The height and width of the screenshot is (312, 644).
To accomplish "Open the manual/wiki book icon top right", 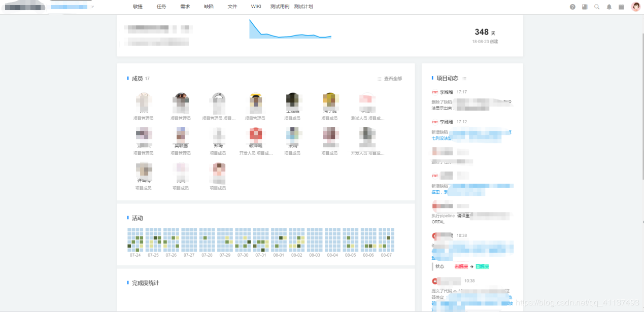I will point(584,8).
